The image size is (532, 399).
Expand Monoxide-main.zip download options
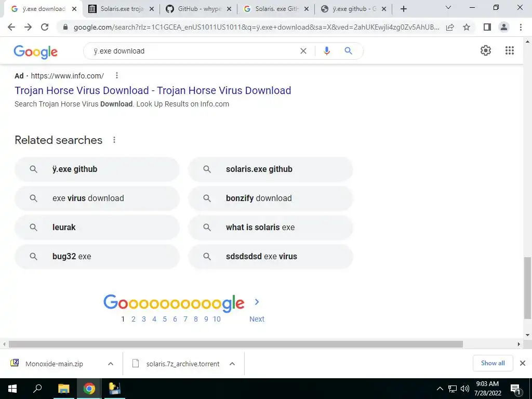(x=110, y=364)
